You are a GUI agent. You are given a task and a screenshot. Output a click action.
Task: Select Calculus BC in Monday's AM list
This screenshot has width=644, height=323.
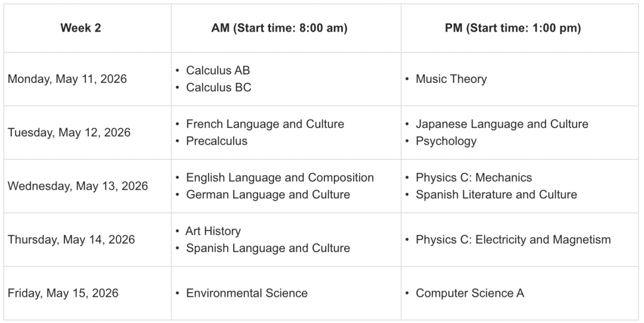[218, 88]
